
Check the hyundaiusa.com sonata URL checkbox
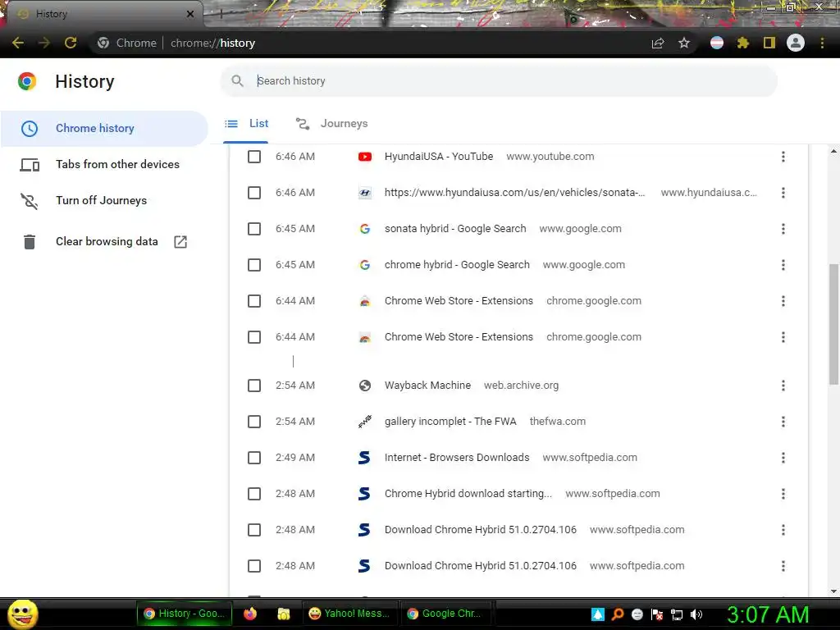pyautogui.click(x=254, y=193)
